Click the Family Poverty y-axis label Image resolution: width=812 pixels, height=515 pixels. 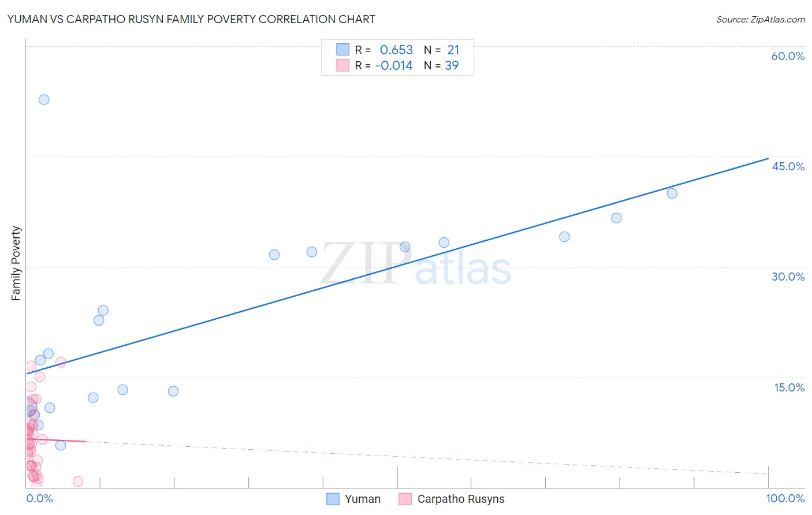pos(16,263)
